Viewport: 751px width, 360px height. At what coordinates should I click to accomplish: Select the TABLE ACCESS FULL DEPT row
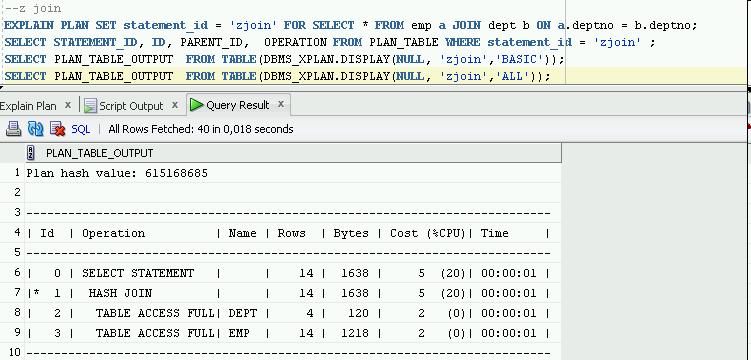[x=293, y=313]
